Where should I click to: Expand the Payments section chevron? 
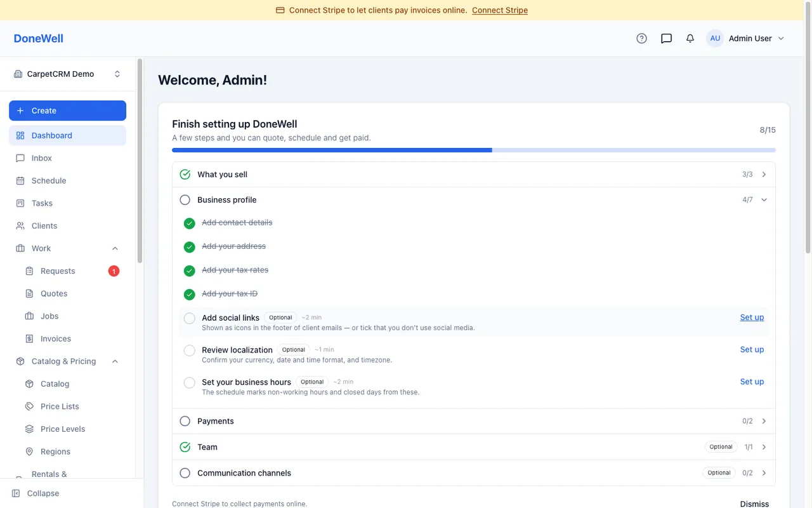pos(764,421)
